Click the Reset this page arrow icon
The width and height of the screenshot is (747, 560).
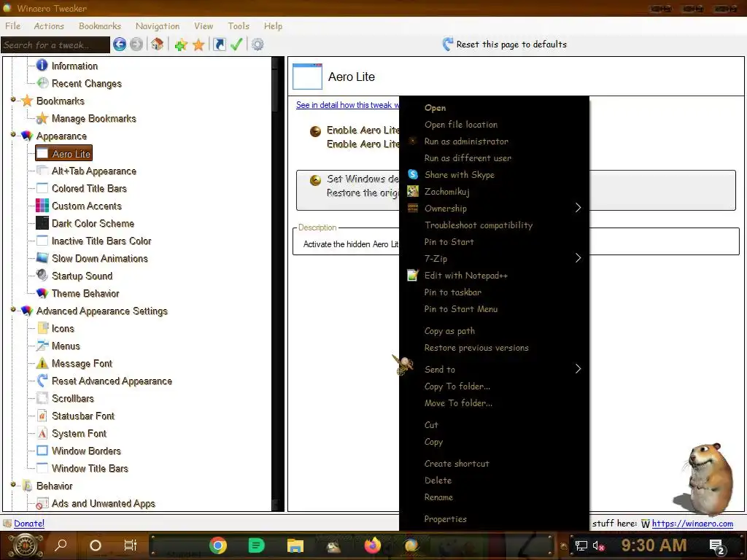(x=448, y=44)
